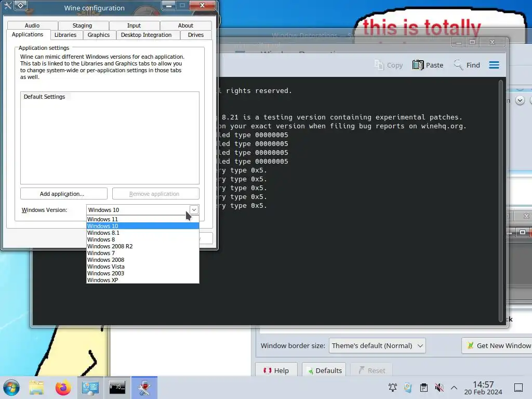This screenshot has height=399, width=532.
Task: Switch to the Wine configuration taskbar item
Action: coord(144,388)
